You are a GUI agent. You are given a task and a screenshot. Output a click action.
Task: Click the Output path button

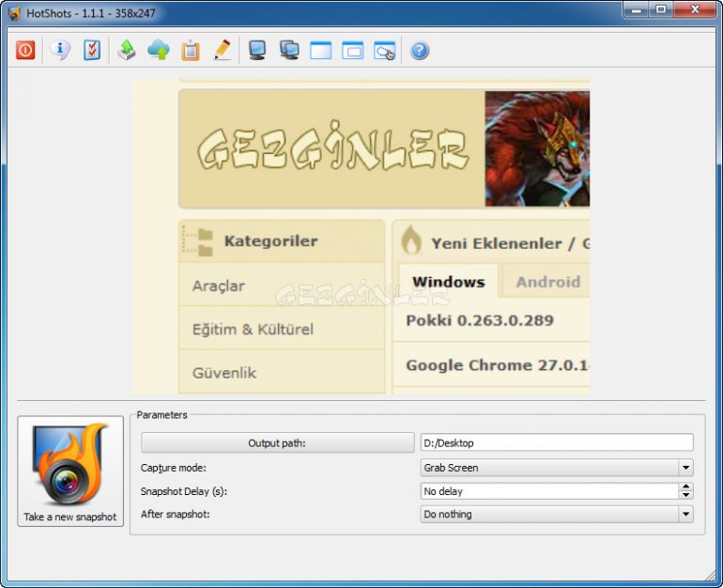click(x=278, y=442)
